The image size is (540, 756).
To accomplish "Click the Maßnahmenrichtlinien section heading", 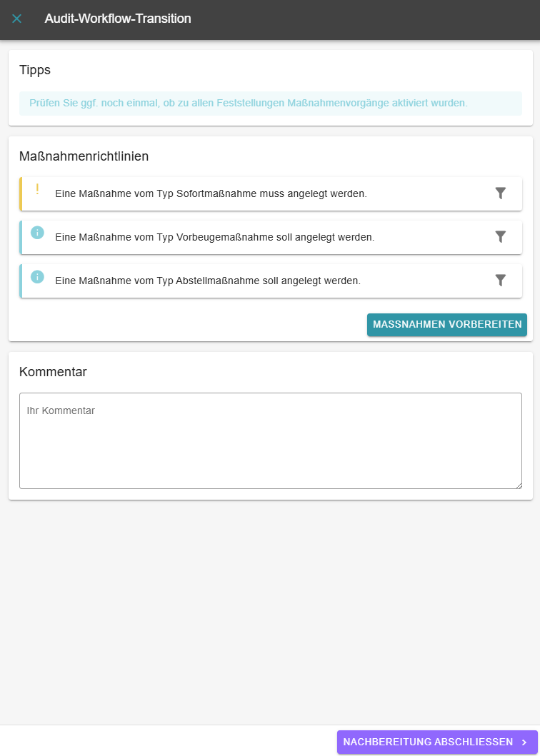I will point(84,156).
